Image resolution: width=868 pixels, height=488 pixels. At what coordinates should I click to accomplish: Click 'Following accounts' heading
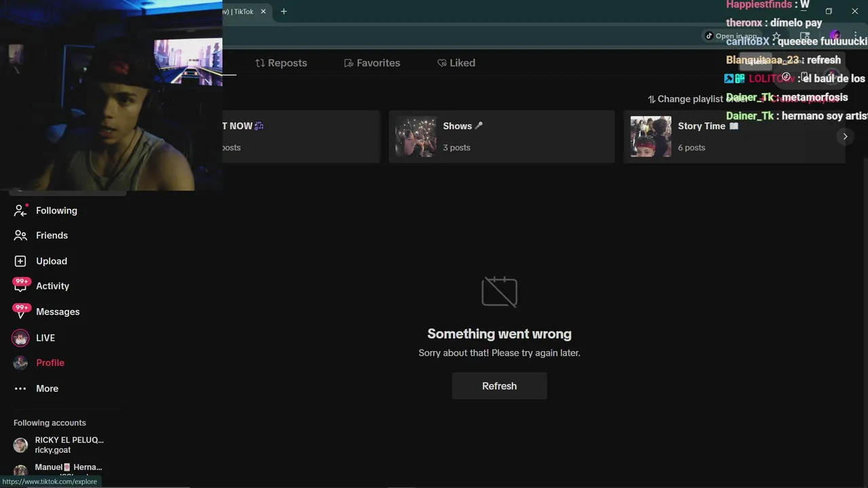click(x=50, y=423)
